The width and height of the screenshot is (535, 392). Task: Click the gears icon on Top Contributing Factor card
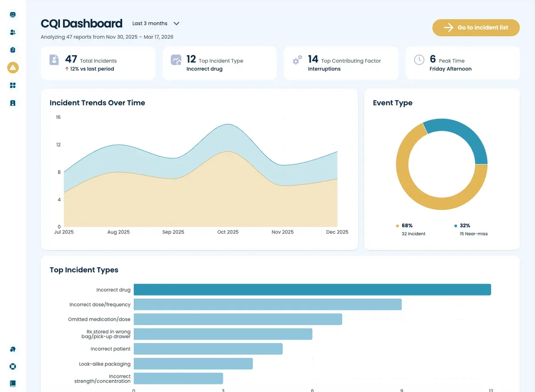point(297,59)
